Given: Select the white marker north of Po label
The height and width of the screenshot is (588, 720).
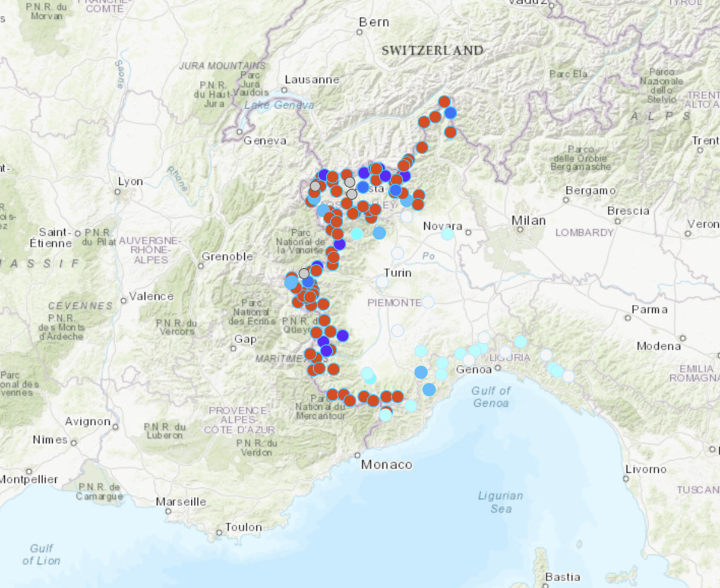Looking at the screenshot, I should coord(397,253).
